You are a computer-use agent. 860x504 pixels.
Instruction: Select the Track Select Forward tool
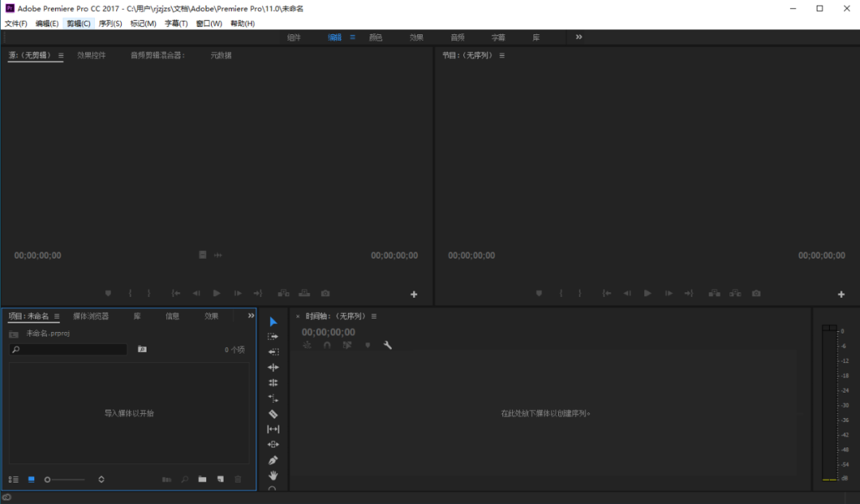click(273, 337)
